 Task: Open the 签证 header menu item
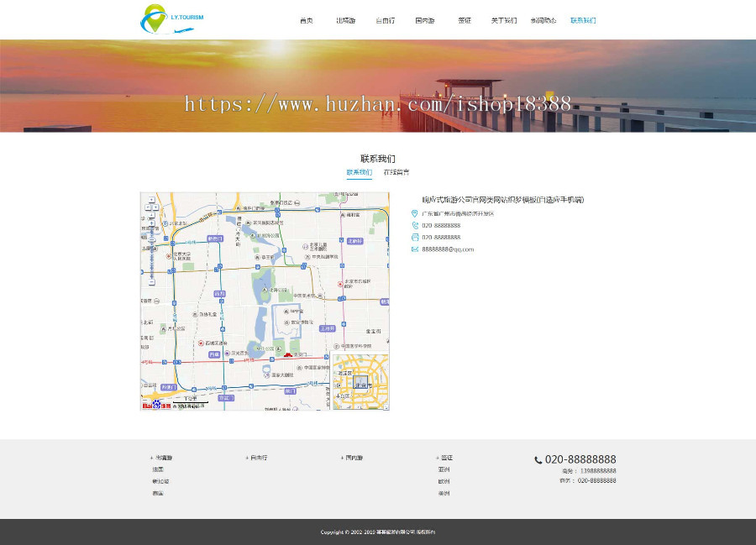465,21
